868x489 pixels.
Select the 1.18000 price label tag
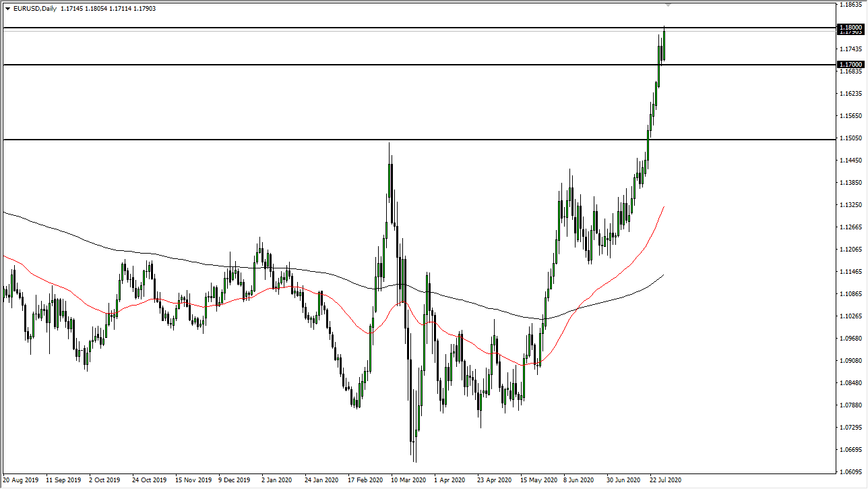point(850,28)
